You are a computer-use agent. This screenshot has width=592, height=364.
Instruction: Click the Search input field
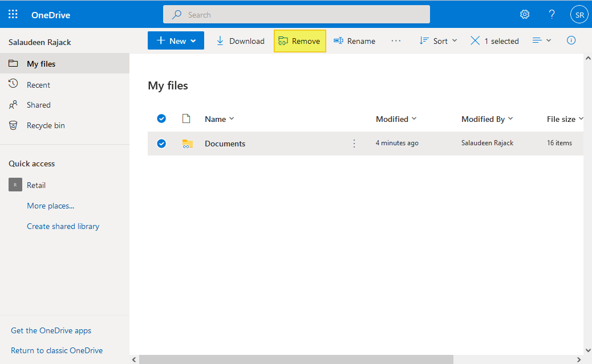296,14
